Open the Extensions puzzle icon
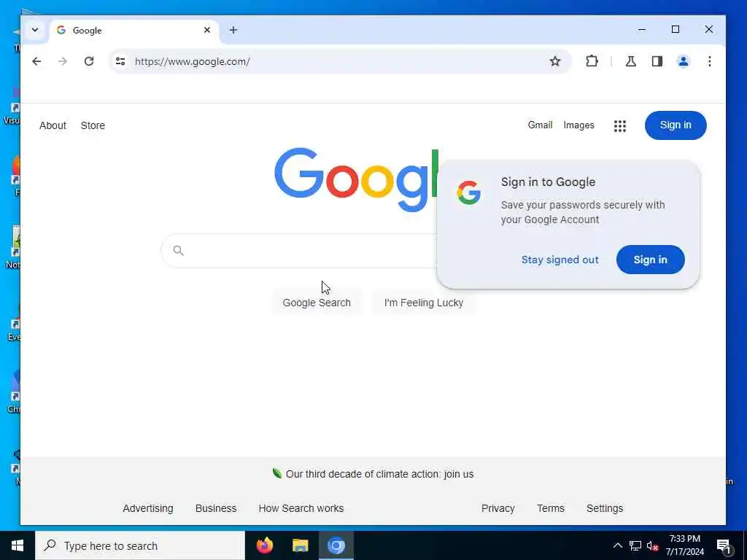Image resolution: width=747 pixels, height=560 pixels. pos(592,61)
